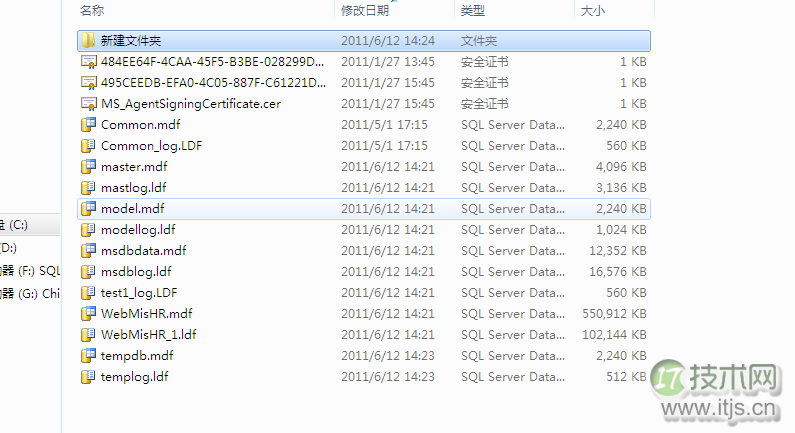Sort by 大小 column header
The image size is (795, 433).
[592, 10]
